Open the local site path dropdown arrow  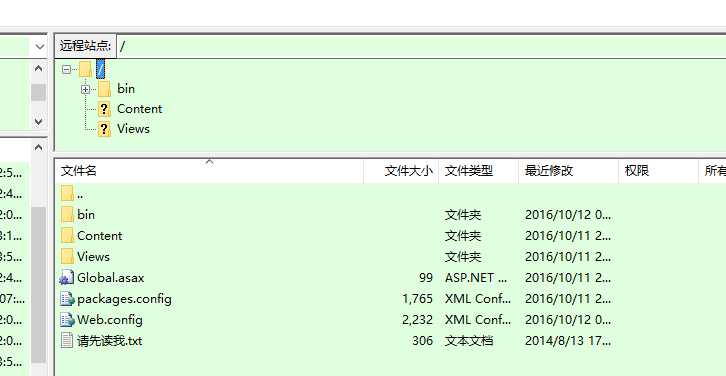pyautogui.click(x=40, y=46)
